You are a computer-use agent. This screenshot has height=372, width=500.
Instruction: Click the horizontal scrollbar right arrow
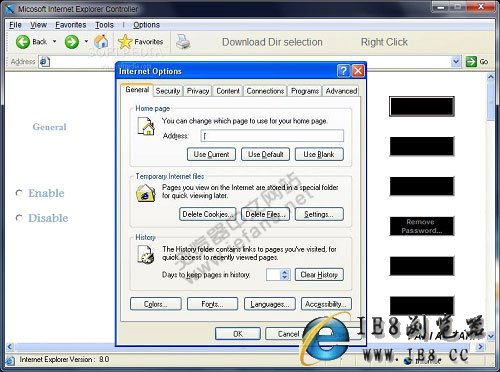(x=480, y=347)
